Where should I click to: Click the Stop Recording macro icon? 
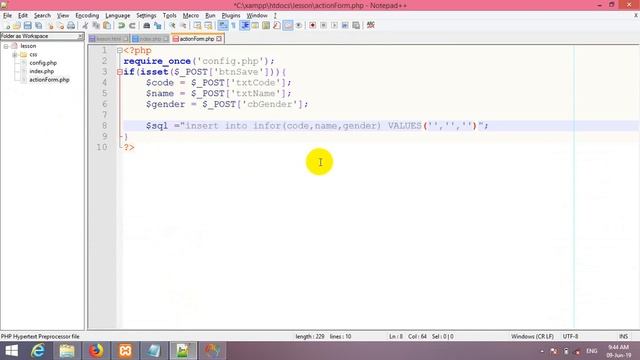(323, 25)
